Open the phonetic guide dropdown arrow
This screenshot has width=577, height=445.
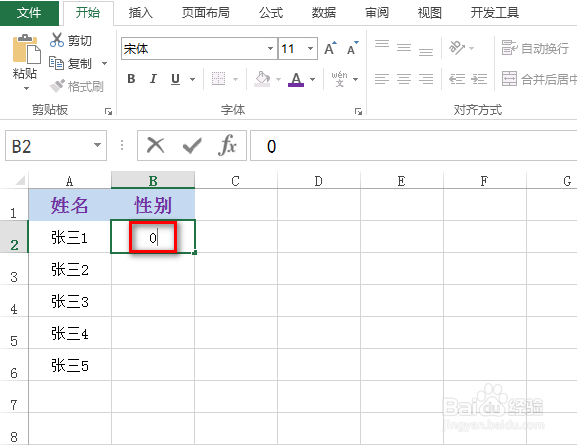pyautogui.click(x=355, y=79)
